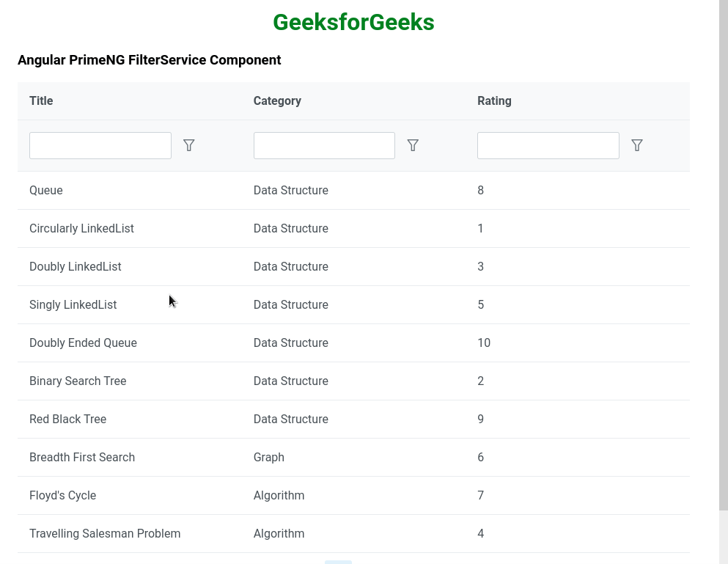Click the Category filter text box
This screenshot has width=728, height=564.
(x=324, y=145)
